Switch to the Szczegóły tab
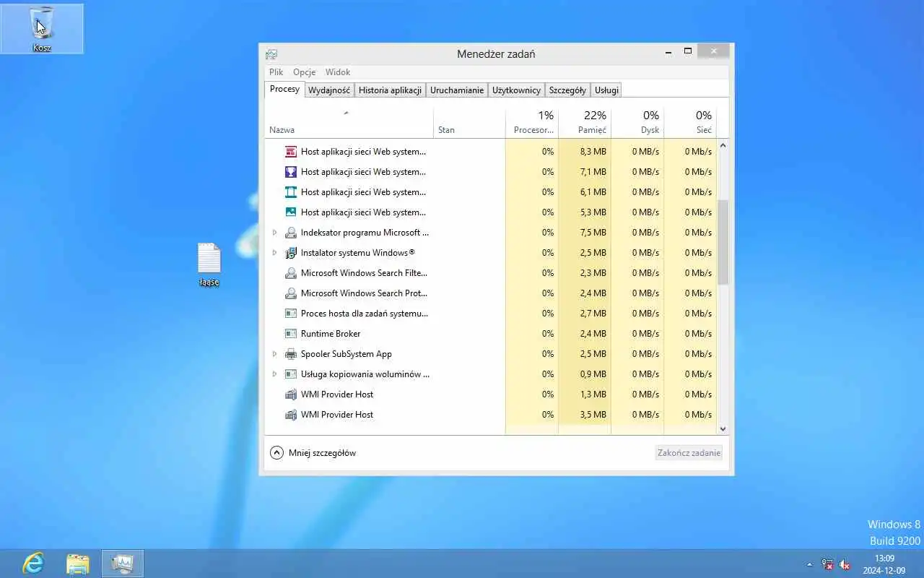 [567, 90]
